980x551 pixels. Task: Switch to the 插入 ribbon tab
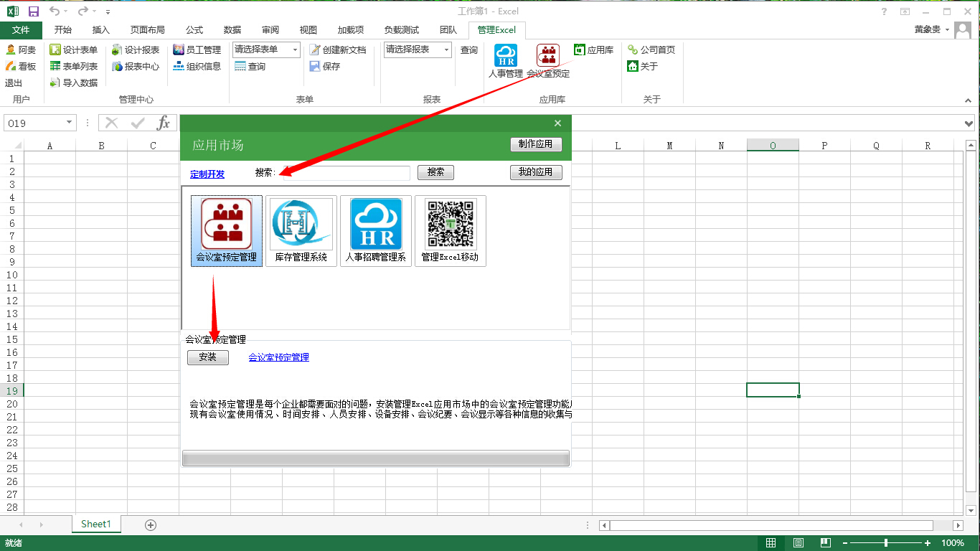[x=101, y=29]
